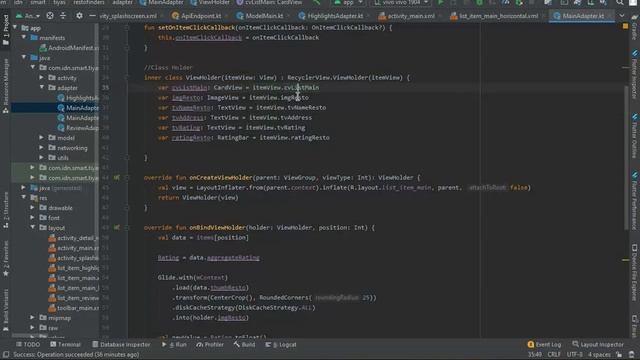The width and height of the screenshot is (640, 360).
Task: Open the Flutter Performance side tab
Action: click(x=635, y=201)
